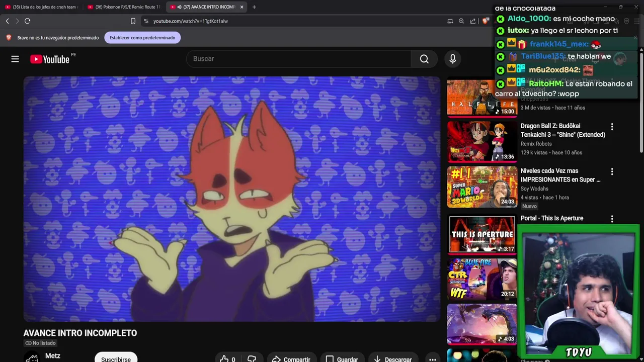Viewport: 644px width, 362px height.
Task: Open Brave Shields lion icon
Action: click(485, 21)
